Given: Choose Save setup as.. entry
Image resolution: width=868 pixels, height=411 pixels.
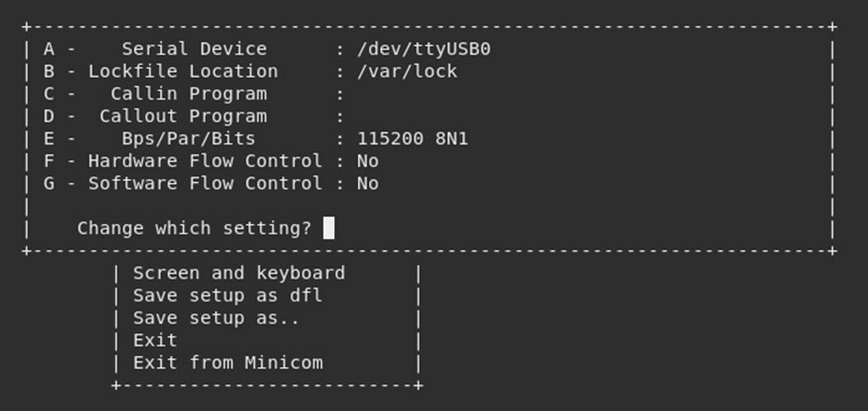Looking at the screenshot, I should 216,317.
